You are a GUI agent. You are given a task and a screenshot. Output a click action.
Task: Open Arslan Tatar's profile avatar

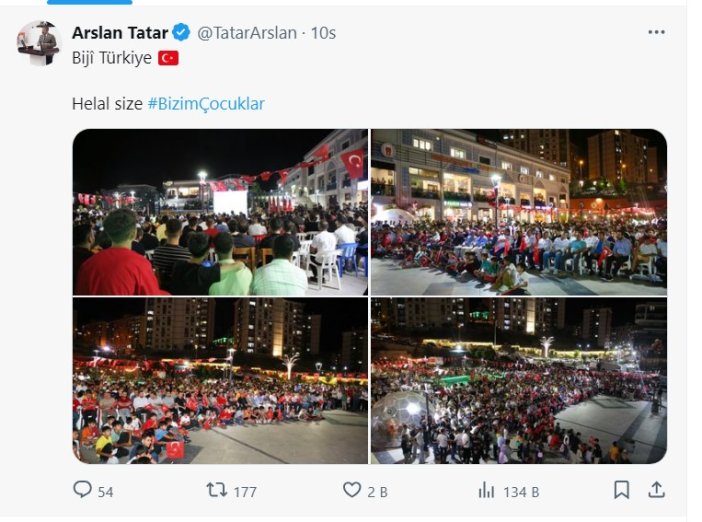[39, 43]
